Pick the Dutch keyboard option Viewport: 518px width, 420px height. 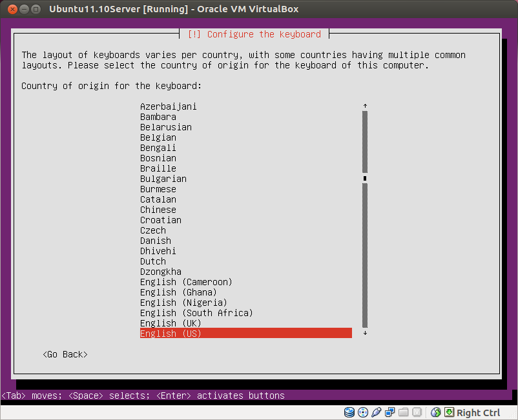152,261
